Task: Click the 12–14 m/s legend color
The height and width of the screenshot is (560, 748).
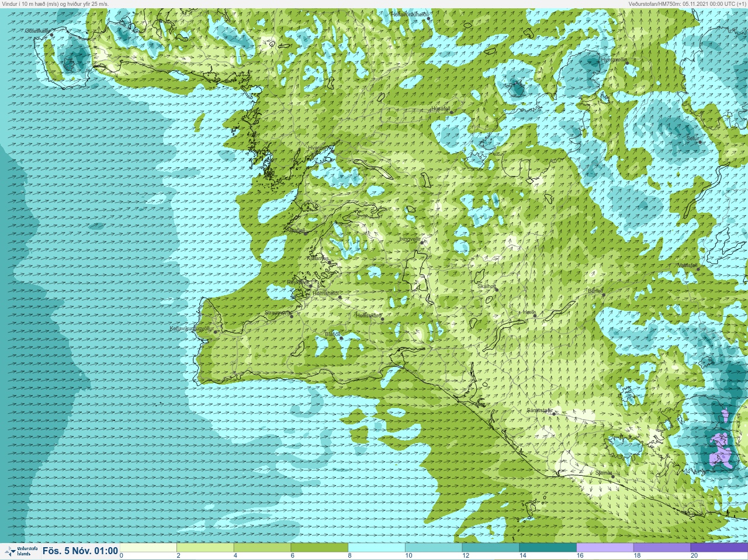Action: click(491, 548)
